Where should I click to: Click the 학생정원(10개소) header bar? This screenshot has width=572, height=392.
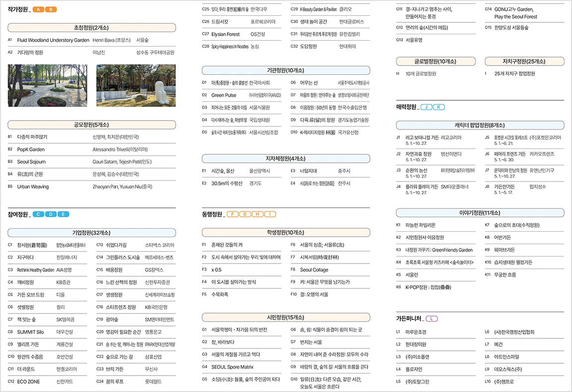coord(286,232)
